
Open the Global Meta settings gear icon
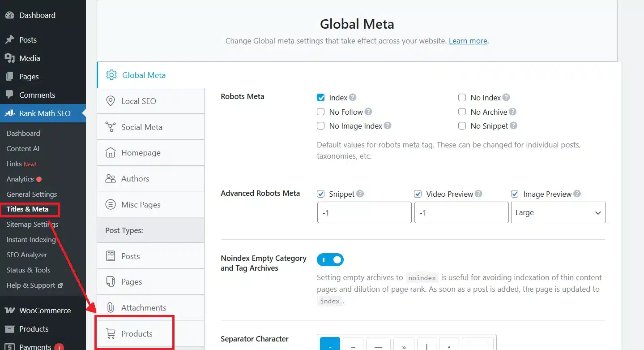[x=110, y=75]
